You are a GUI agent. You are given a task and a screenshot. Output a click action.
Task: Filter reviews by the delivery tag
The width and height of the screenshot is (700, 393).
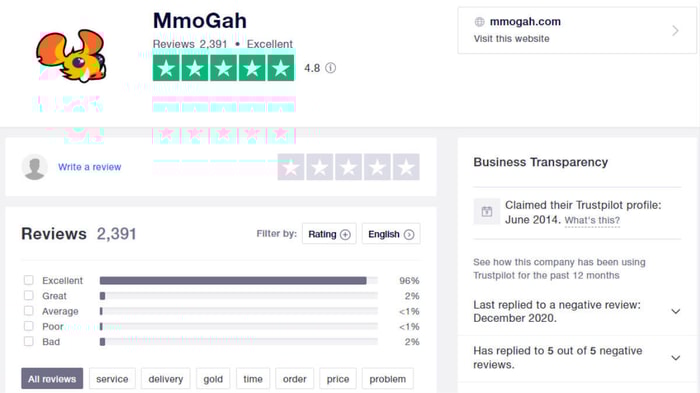(x=166, y=379)
